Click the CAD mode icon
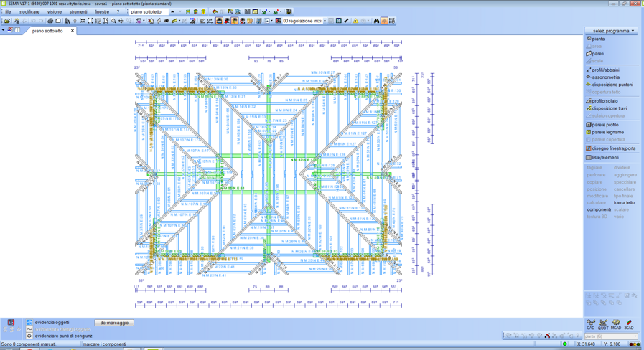Image resolution: width=644 pixels, height=350 pixels. [591, 324]
